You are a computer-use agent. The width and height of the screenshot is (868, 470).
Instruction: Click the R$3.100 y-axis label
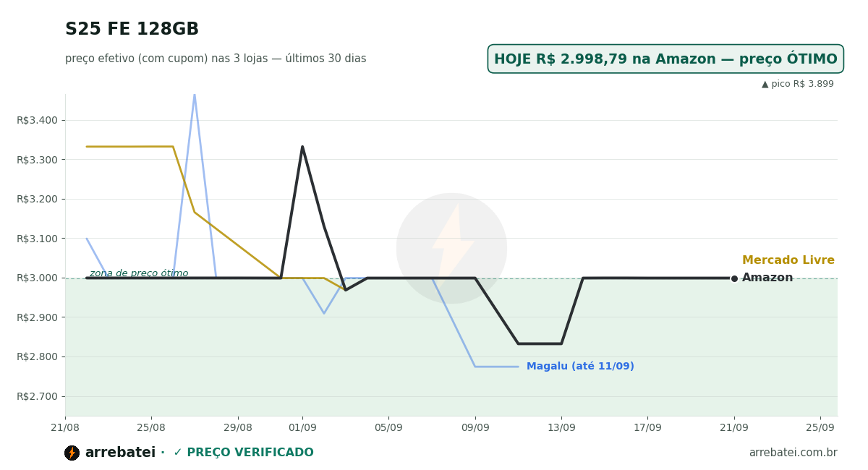(x=37, y=239)
